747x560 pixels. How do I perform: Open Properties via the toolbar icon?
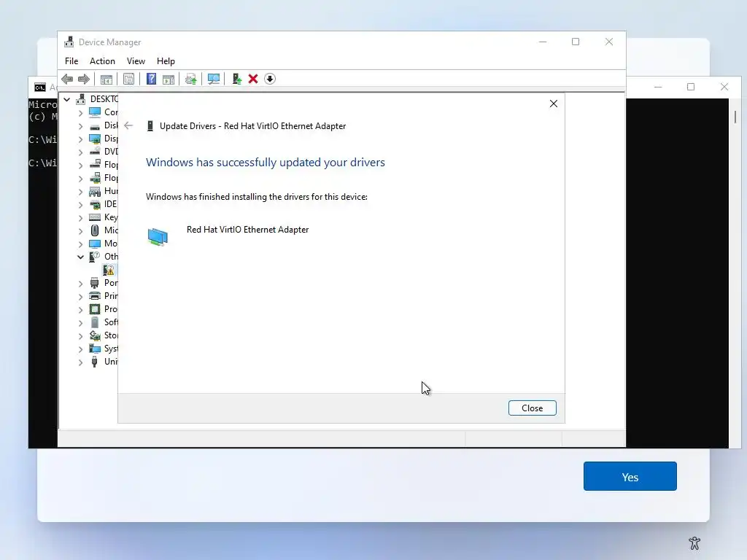tap(128, 79)
